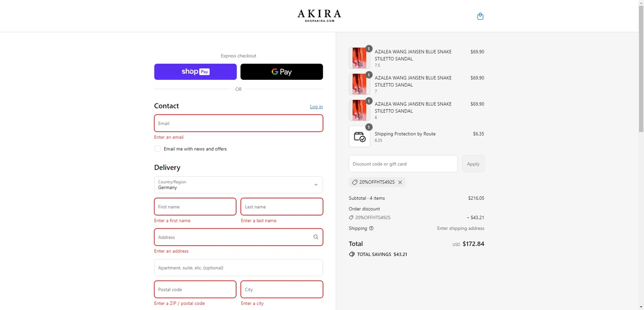Focus the City input field
This screenshot has width=644, height=310.
(x=282, y=289)
